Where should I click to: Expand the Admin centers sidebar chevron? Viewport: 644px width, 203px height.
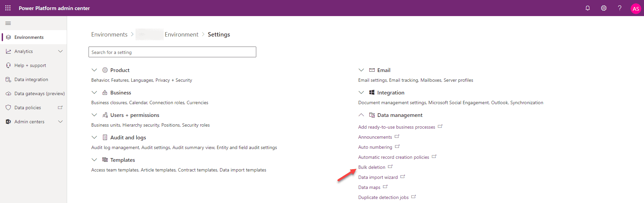coord(60,122)
